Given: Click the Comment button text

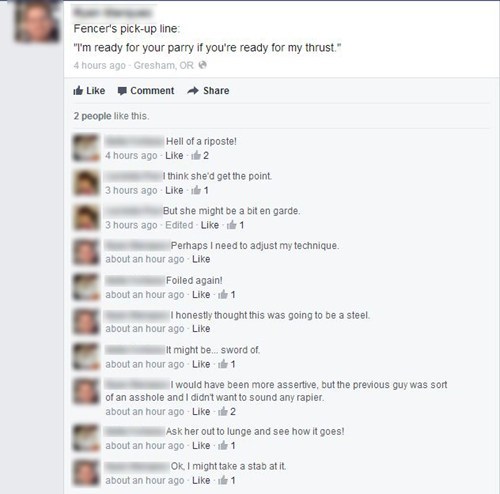Looking at the screenshot, I should [x=152, y=91].
